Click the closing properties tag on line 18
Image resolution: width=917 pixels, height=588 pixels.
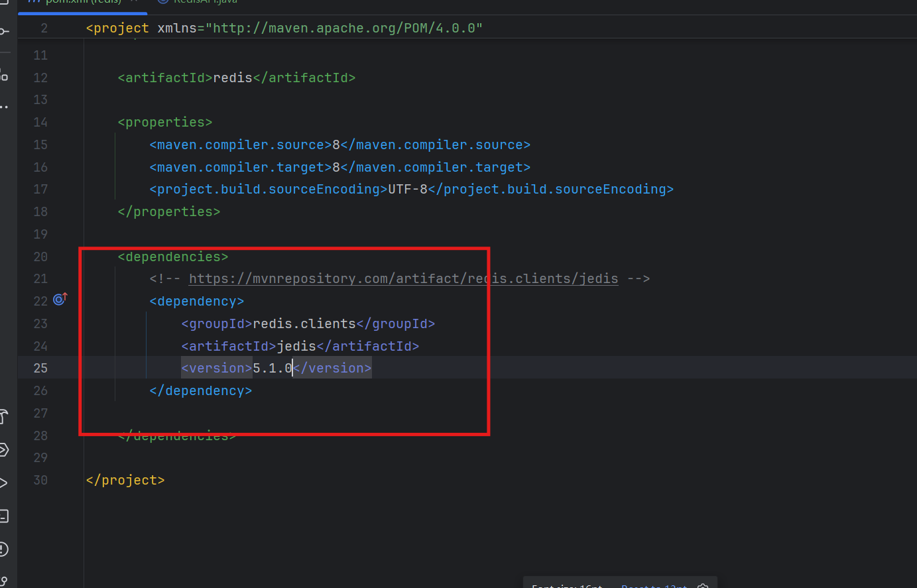pos(169,211)
